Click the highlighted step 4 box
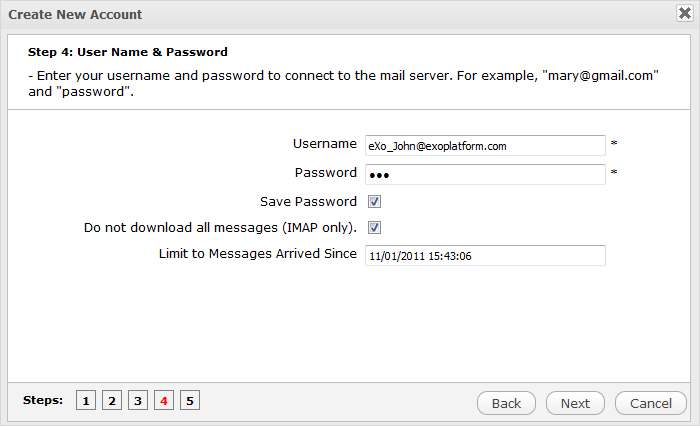700x426 pixels. click(164, 401)
